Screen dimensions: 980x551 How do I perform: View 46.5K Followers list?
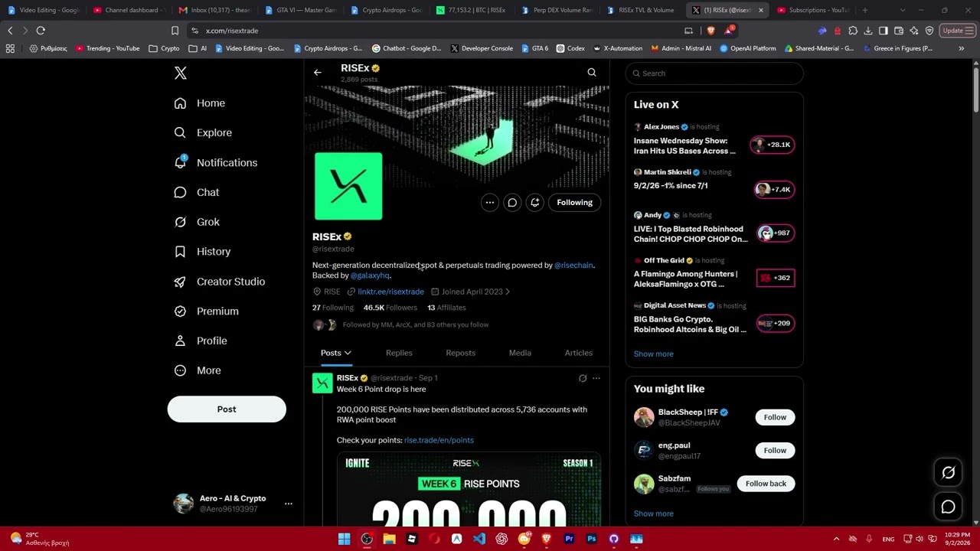coord(390,308)
